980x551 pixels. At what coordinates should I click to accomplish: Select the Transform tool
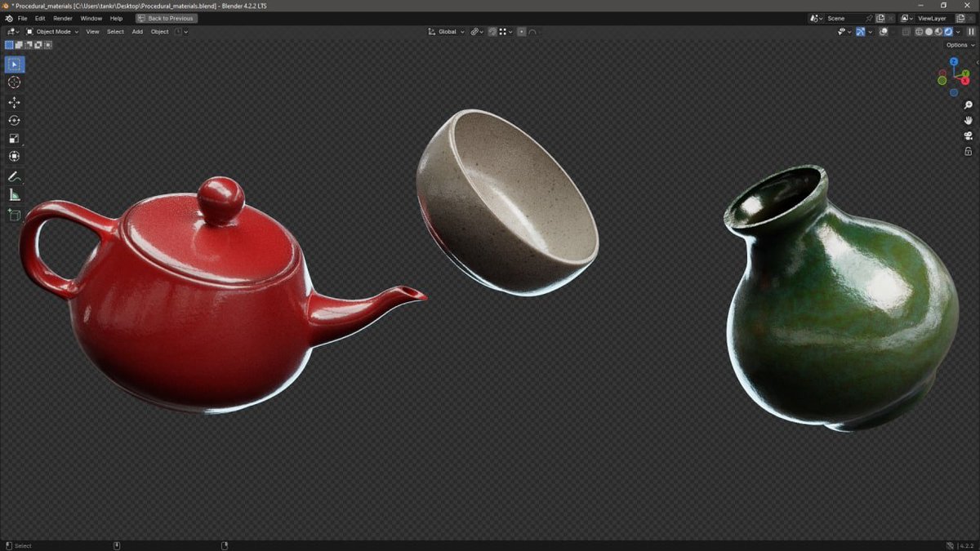click(x=14, y=155)
